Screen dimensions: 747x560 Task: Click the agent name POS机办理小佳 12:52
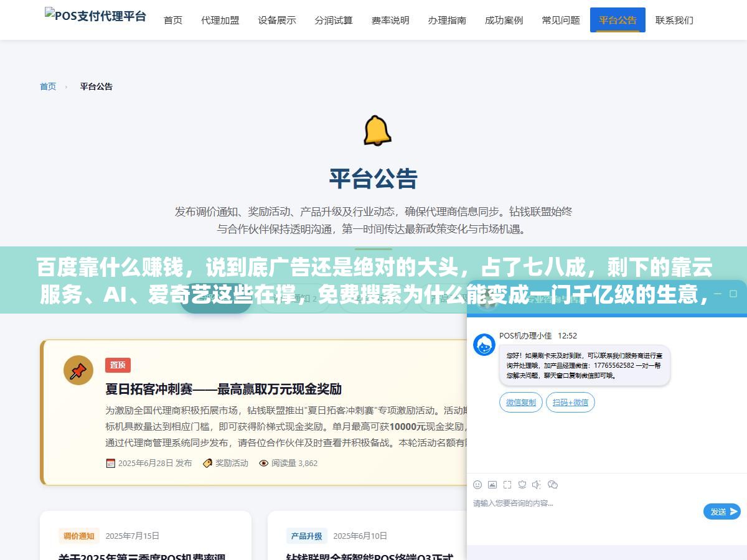(538, 336)
